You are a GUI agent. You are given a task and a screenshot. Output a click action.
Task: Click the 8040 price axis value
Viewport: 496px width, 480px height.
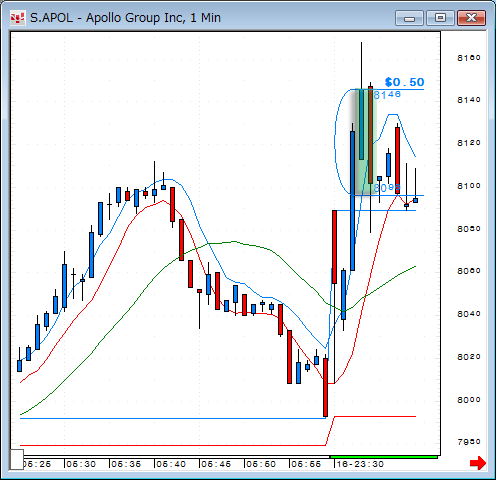469,314
